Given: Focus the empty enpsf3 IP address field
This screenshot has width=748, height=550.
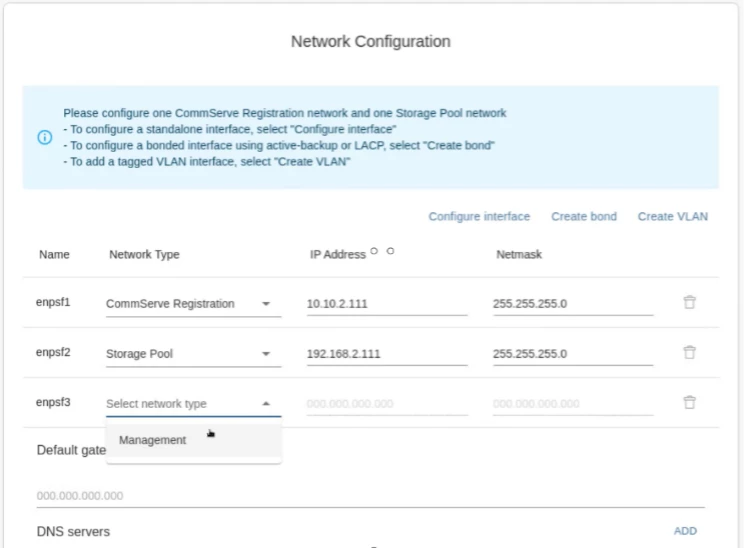Looking at the screenshot, I should tap(386, 404).
